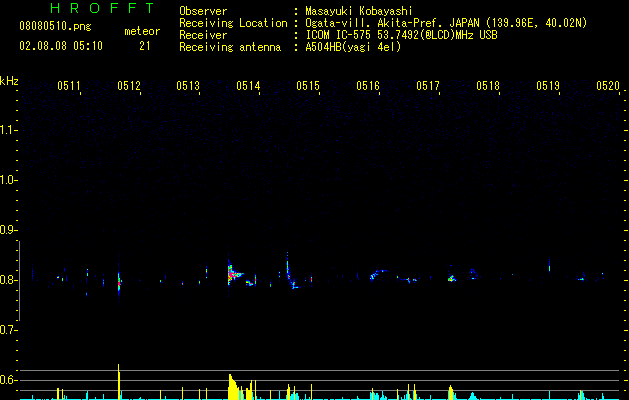The image size is (629, 400).
Task: Click the 'meteor' label
Action: 142,31
